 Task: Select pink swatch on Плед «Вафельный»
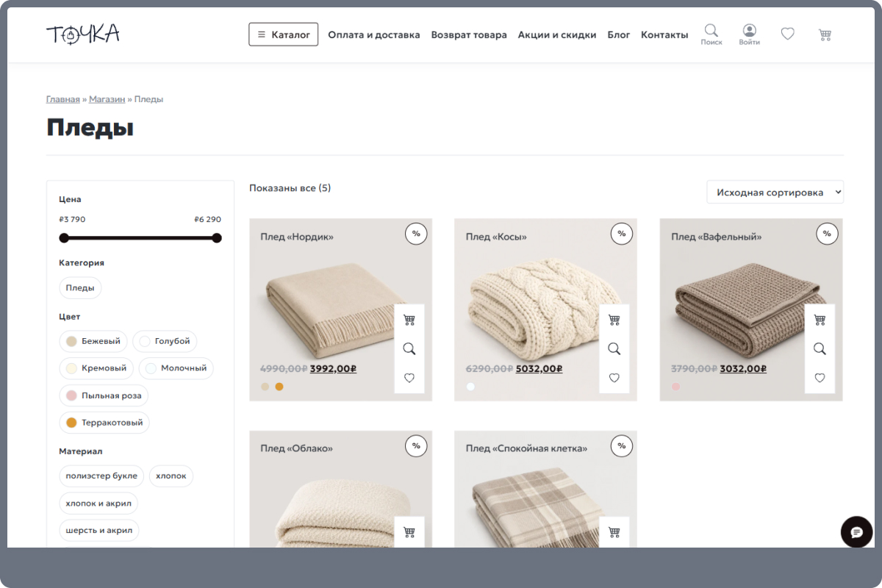(x=675, y=387)
